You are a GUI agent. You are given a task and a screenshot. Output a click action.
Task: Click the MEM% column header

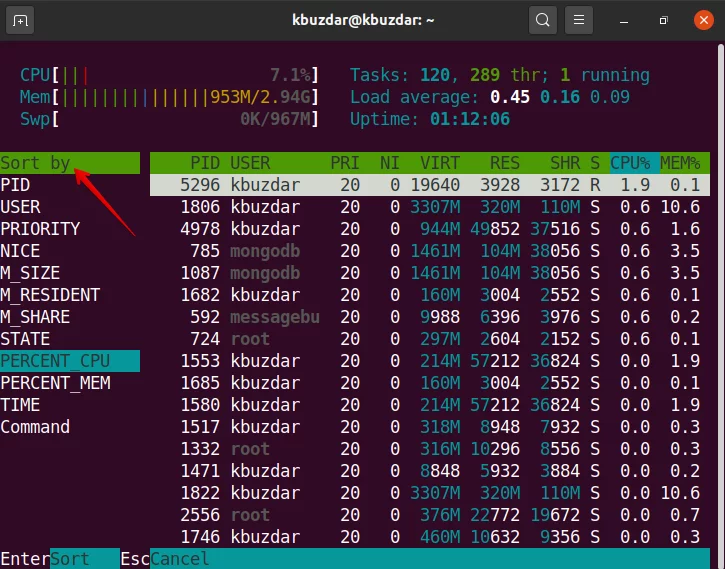tap(680, 163)
